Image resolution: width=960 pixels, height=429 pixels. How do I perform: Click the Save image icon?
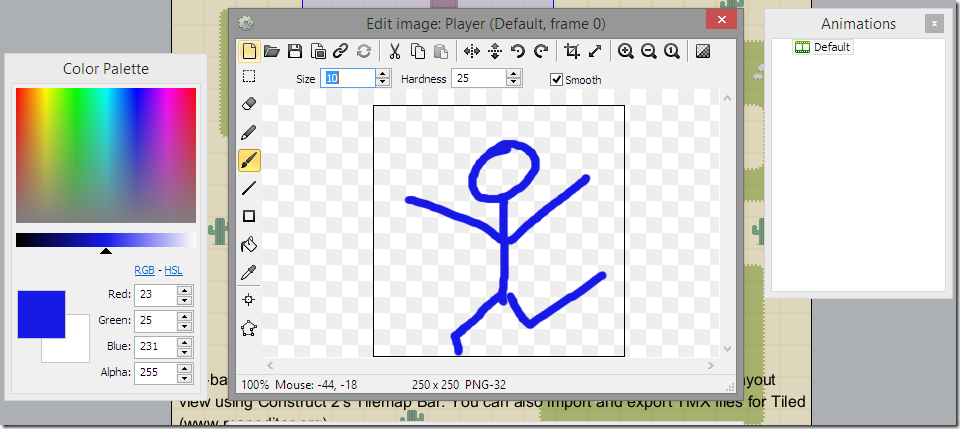click(295, 51)
